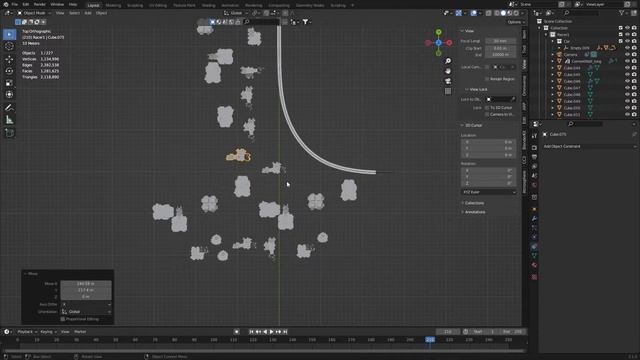Select the 3D Cursor tool
Viewport: 640px width, 360px height.
(x=9, y=47)
